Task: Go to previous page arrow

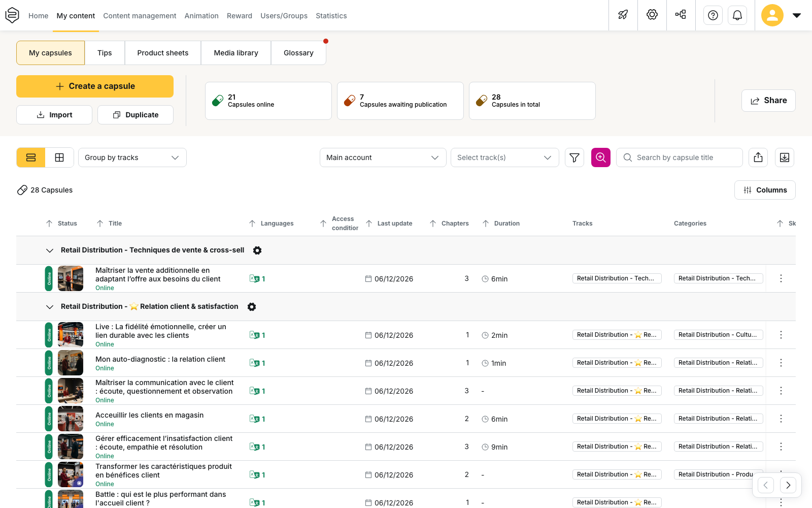Action: 766,485
